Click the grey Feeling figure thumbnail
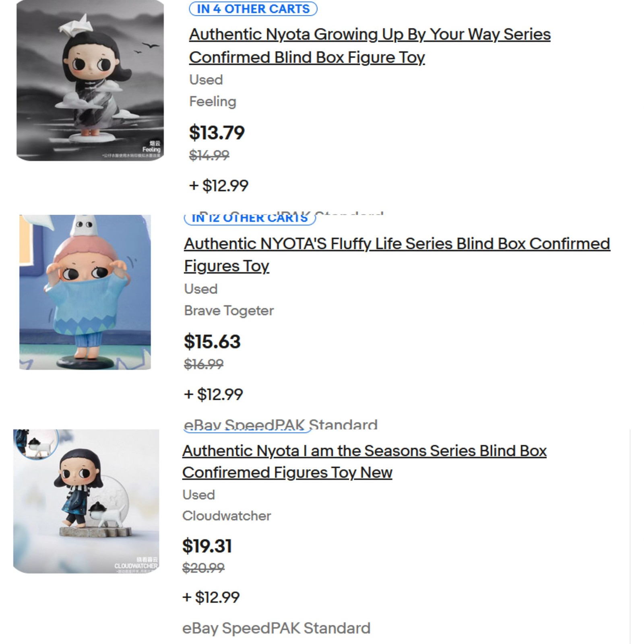Viewport: 644px width, 644px height. tap(90, 80)
